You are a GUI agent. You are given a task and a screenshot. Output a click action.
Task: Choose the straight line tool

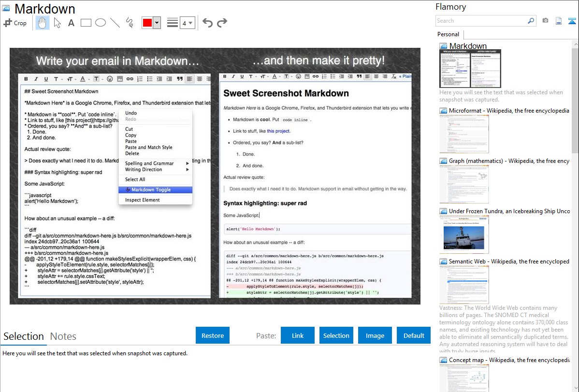tap(115, 23)
